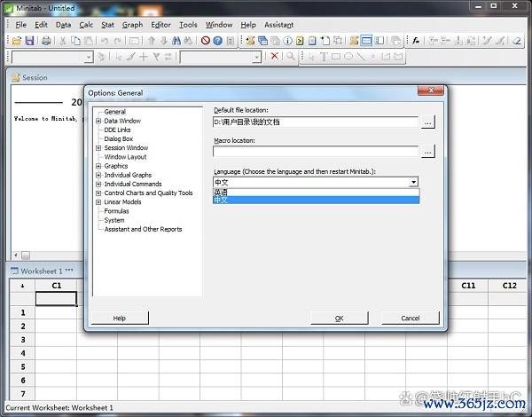This screenshot has height=417, width=532.
Task: Click the Show History yellow icon
Action: pos(300,41)
